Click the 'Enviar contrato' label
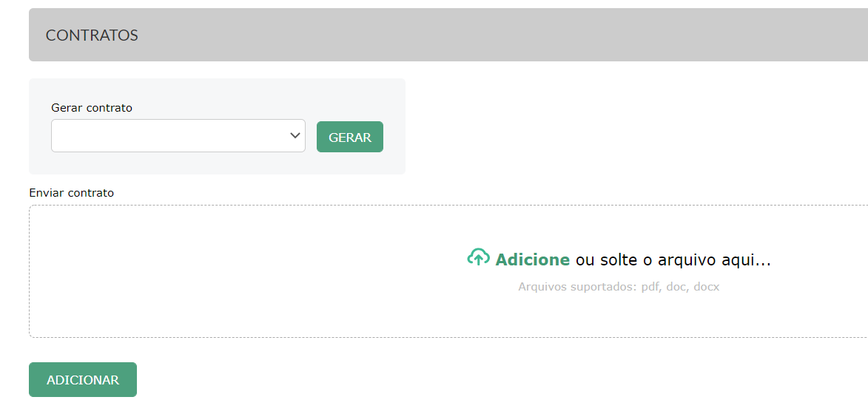 pyautogui.click(x=72, y=193)
